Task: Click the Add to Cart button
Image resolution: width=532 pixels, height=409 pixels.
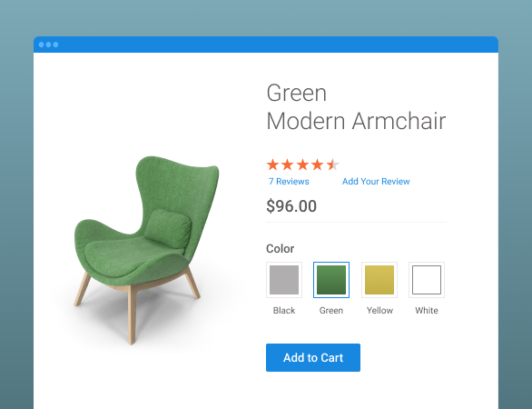Action: [313, 357]
